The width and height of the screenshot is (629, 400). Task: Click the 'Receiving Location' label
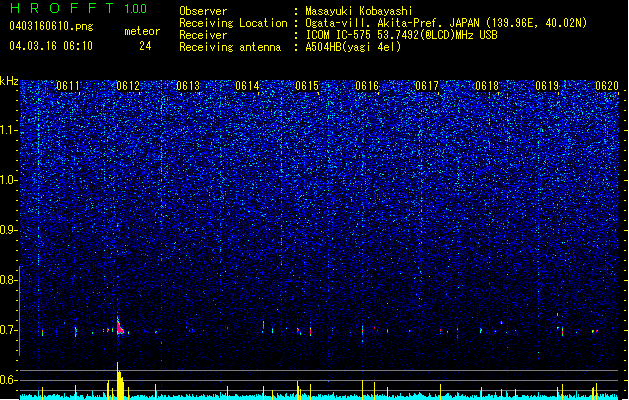click(x=233, y=23)
